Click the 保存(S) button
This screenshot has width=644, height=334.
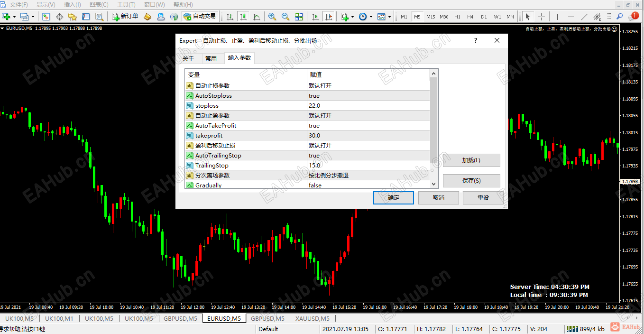point(471,181)
